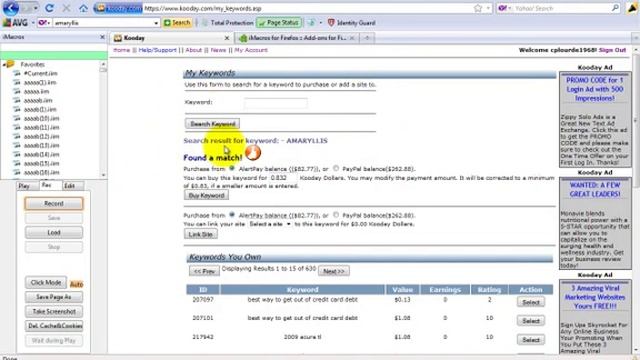Viewport: 640px width, 360px height.
Task: Reload the page with the refresh icon
Action: [49, 8]
